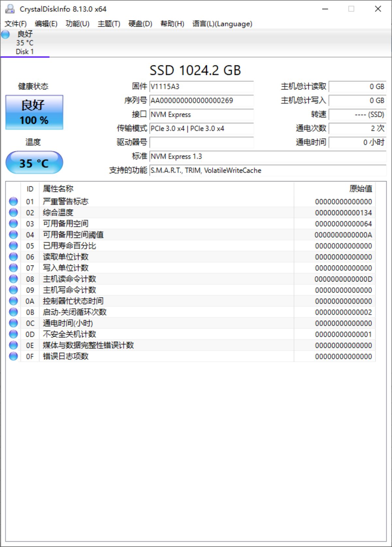
Task: Click the status orb for row 03
Action: (x=13, y=224)
